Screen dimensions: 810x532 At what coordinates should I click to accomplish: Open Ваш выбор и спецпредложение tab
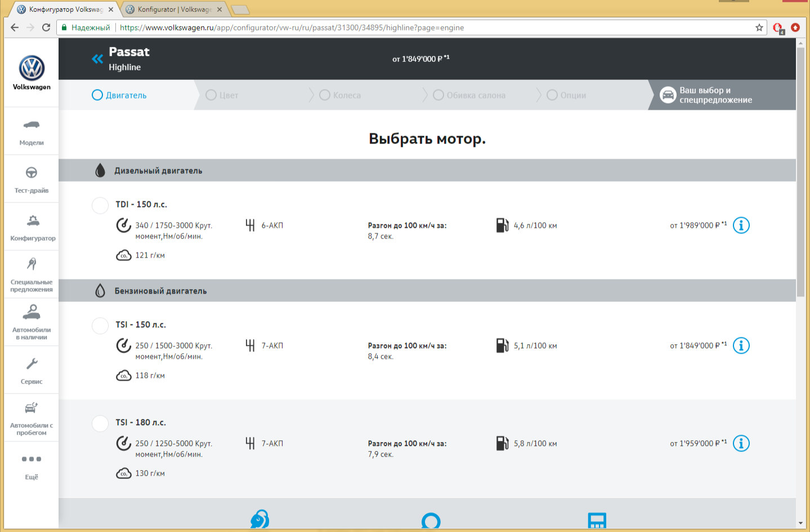(722, 95)
